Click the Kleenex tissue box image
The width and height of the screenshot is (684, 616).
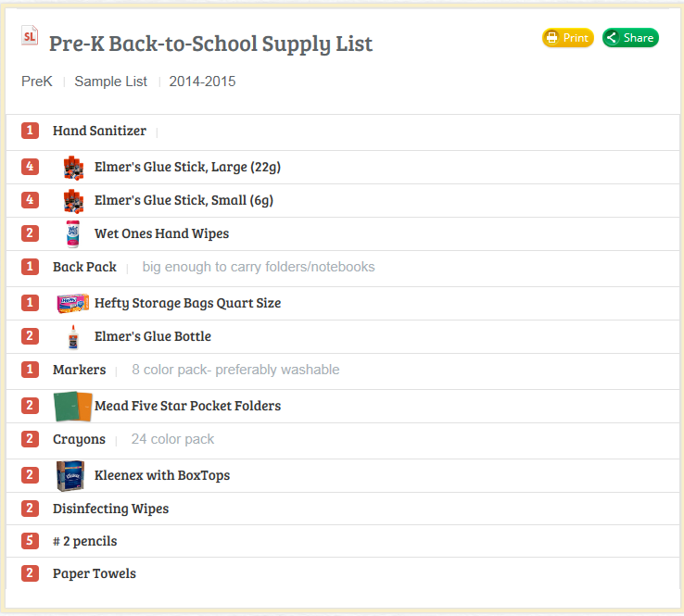(x=70, y=475)
